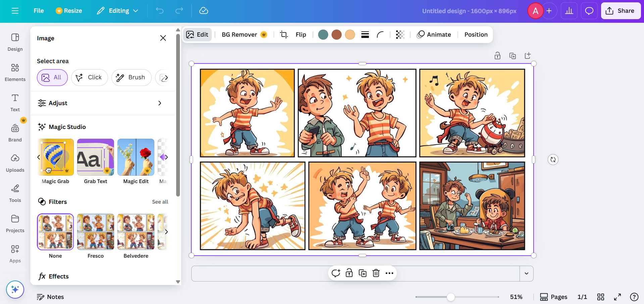Switch to the Edit tab in the image toolbar
The height and width of the screenshot is (304, 644).
tap(197, 34)
